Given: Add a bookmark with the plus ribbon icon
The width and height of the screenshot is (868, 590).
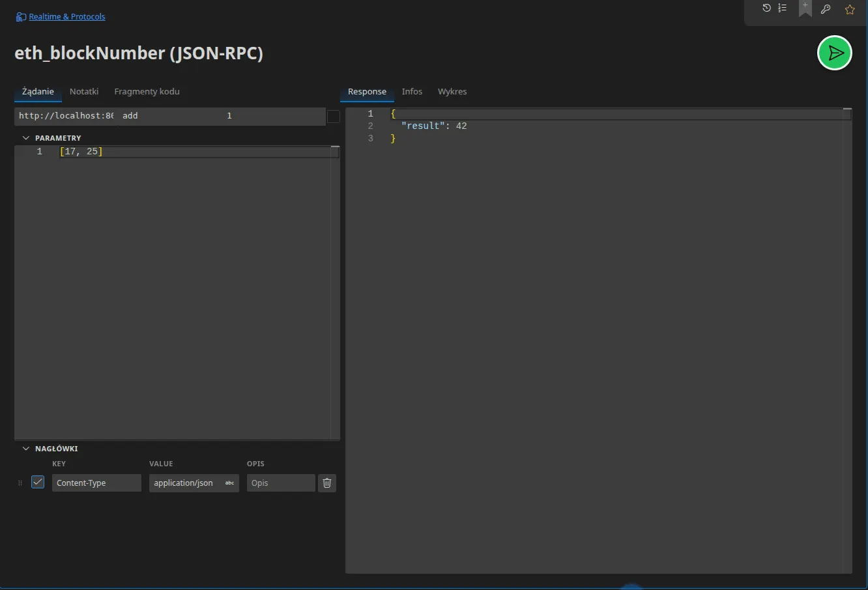Looking at the screenshot, I should [805, 8].
